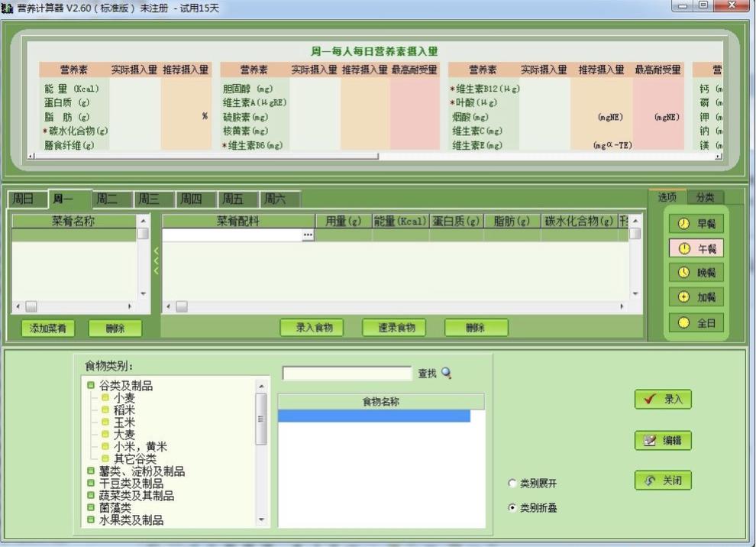This screenshot has height=547, width=756.
Task: Select the 类别展开 radio button
Action: (512, 483)
